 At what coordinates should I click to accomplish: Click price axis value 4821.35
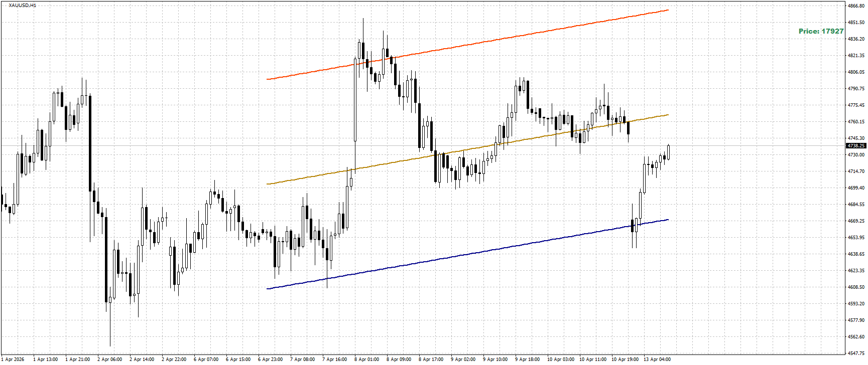(856, 56)
